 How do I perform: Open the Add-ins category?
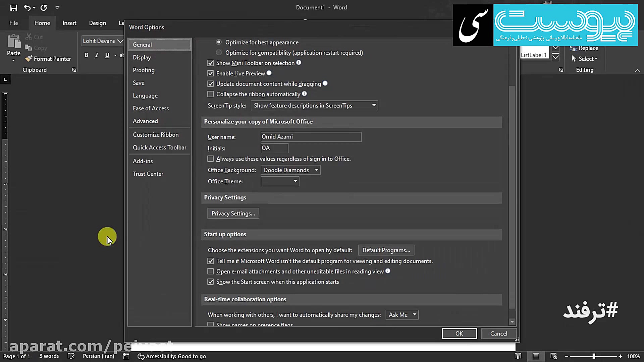click(x=159, y=161)
